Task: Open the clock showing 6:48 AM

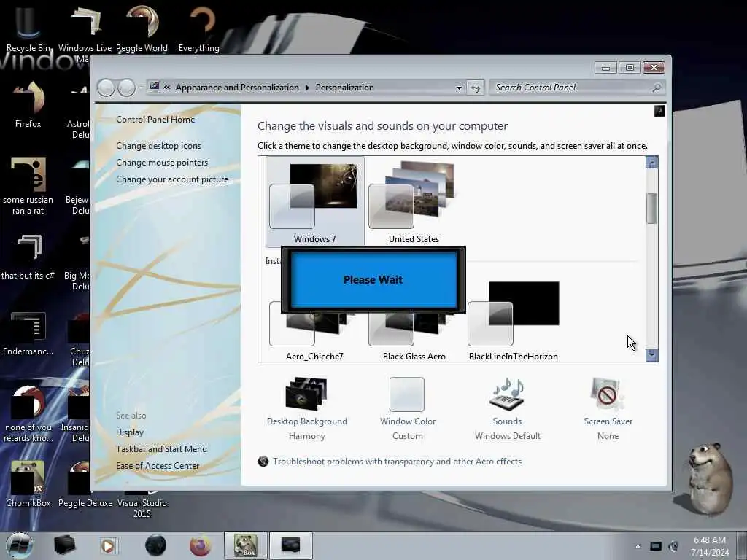Action: [710, 546]
